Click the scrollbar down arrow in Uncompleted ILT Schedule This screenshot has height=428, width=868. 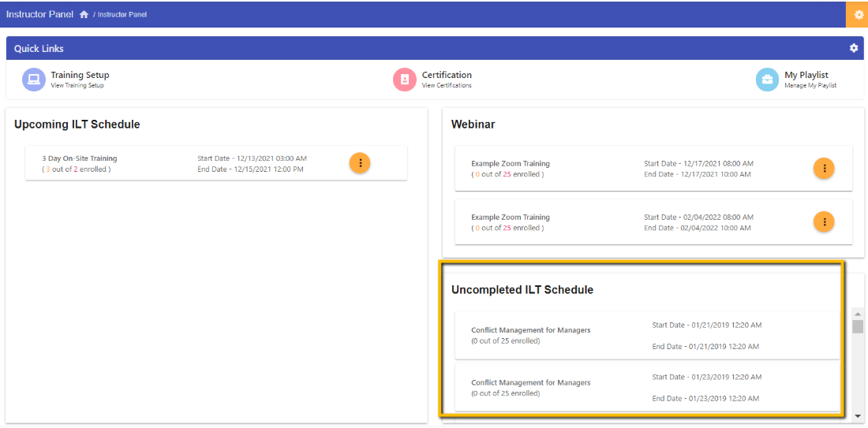(858, 415)
